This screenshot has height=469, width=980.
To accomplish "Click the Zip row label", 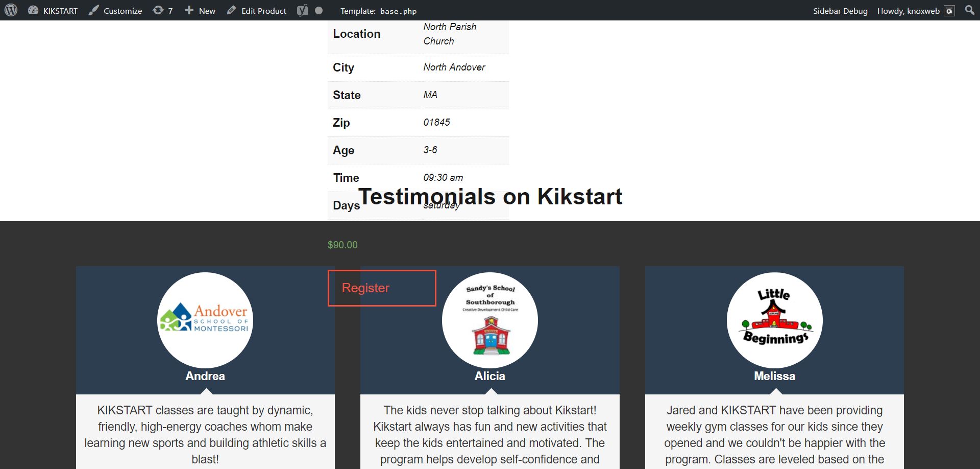I will [341, 123].
